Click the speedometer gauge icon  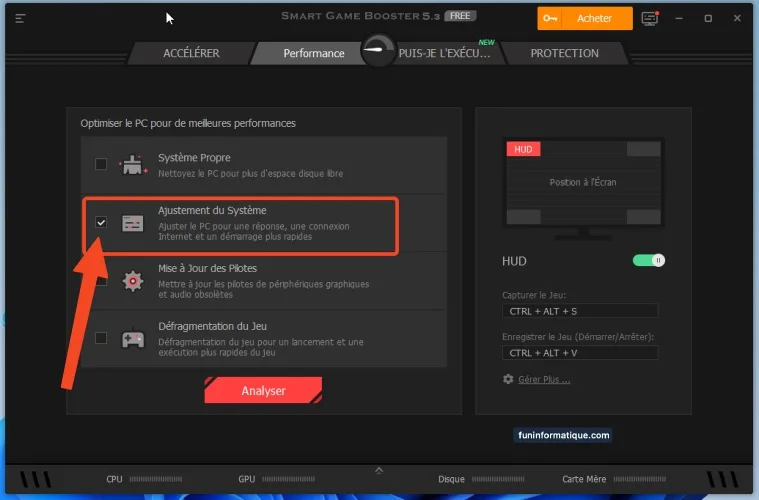click(378, 51)
